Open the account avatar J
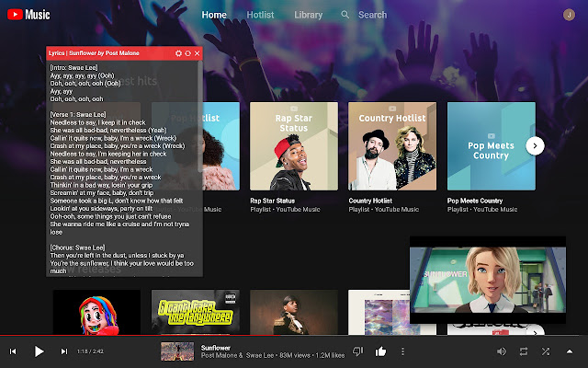Viewport: 588px width, 368px height. [x=569, y=15]
